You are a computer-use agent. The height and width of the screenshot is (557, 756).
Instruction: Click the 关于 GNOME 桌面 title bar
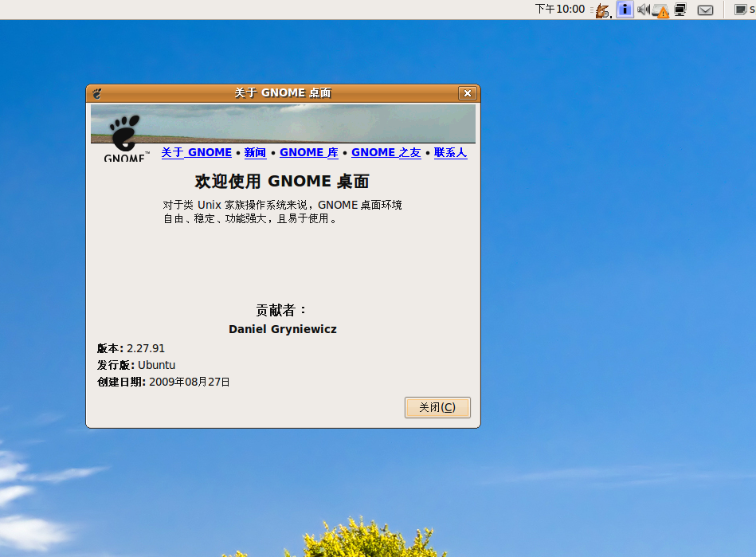pos(283,93)
